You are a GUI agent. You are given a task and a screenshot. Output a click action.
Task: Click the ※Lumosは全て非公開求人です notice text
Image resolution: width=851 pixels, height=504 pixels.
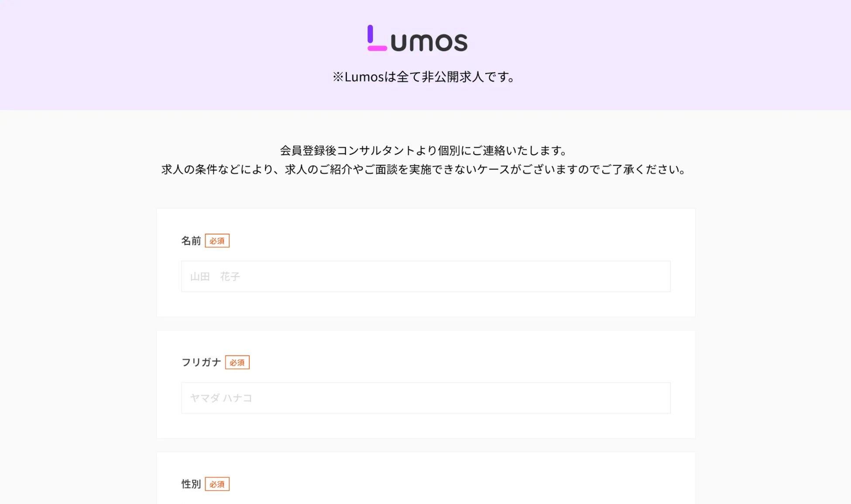coord(425,77)
